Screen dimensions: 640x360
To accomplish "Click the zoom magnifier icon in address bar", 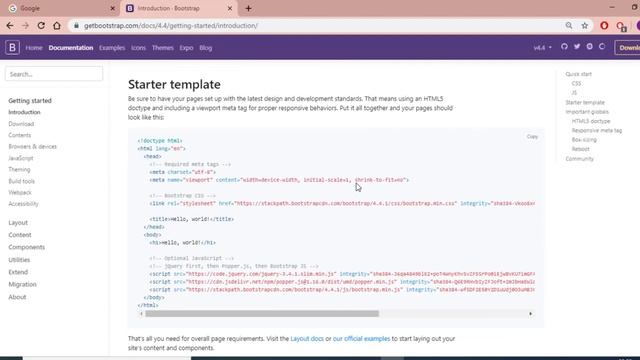I will (x=569, y=26).
